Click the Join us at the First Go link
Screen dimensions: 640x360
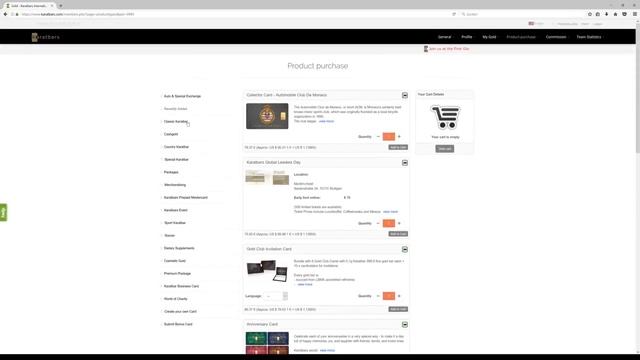449,49
